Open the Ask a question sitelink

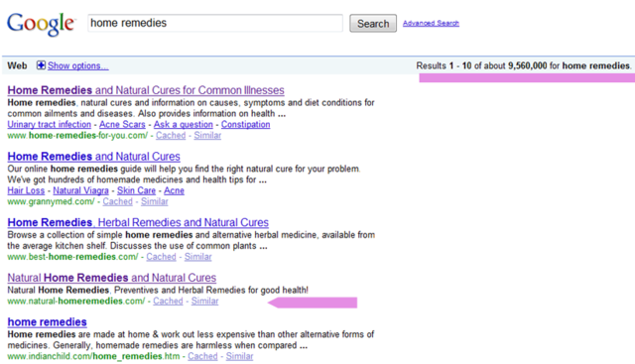(x=183, y=124)
